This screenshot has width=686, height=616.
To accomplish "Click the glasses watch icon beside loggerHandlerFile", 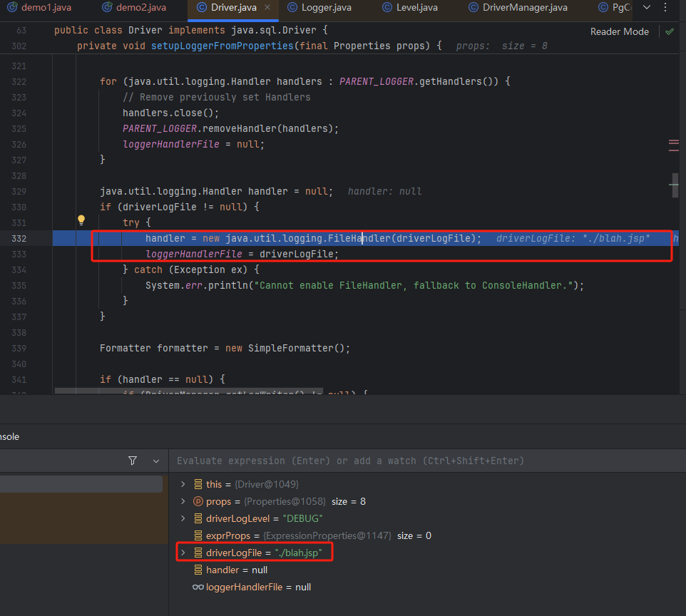I will click(198, 587).
